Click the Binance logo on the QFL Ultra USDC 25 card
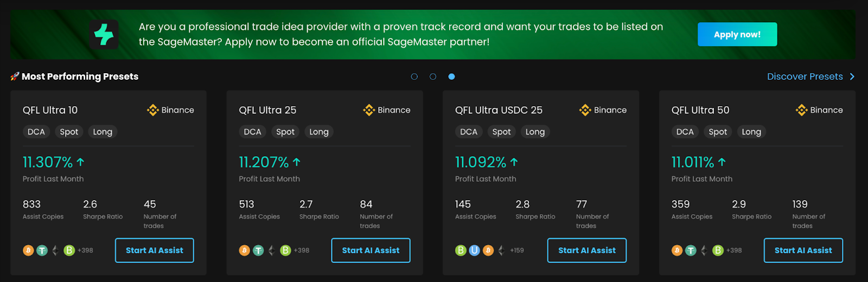The image size is (868, 282). (585, 110)
